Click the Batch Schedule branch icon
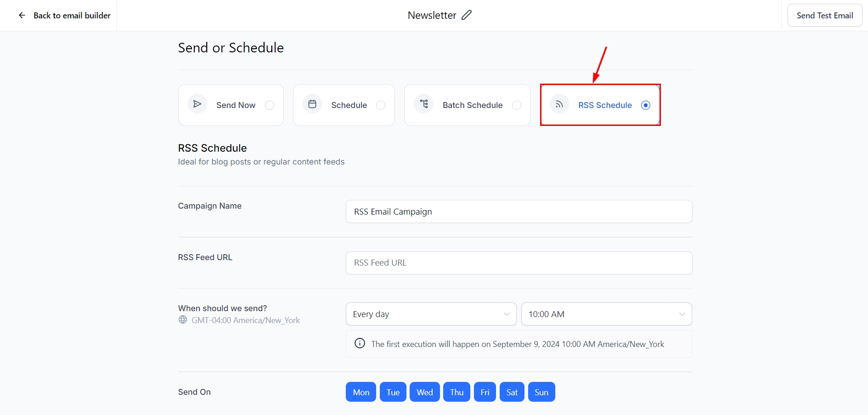The image size is (868, 415). tap(424, 104)
